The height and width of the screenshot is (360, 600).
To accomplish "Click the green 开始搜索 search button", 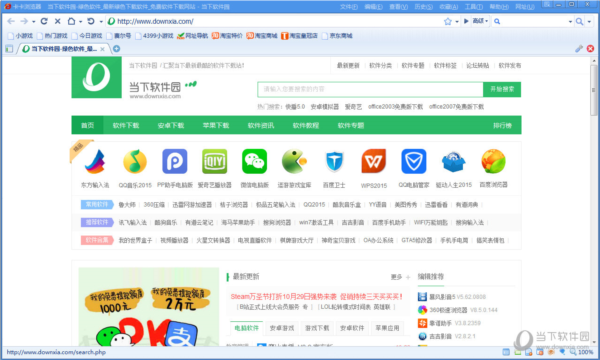I will [502, 89].
